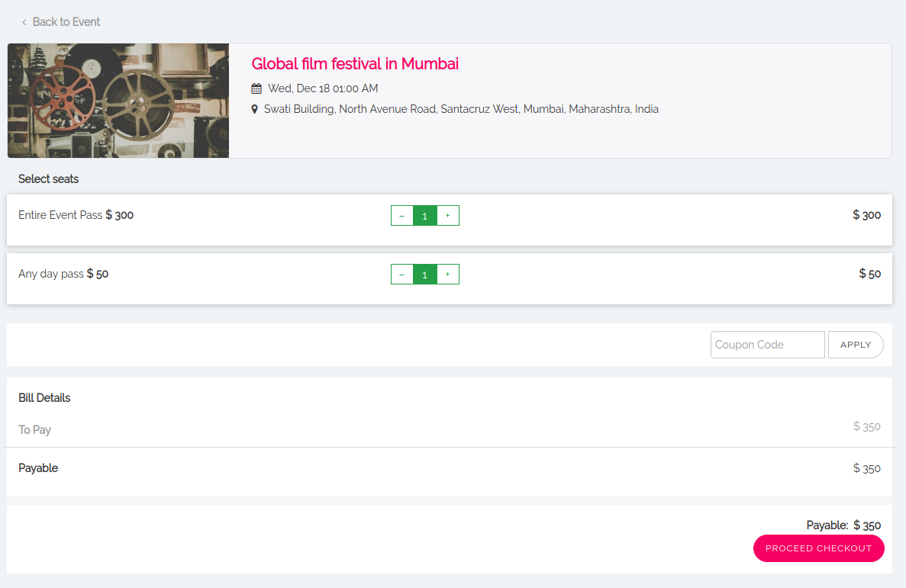
Task: Increase Any day pass seat count
Action: (x=447, y=275)
